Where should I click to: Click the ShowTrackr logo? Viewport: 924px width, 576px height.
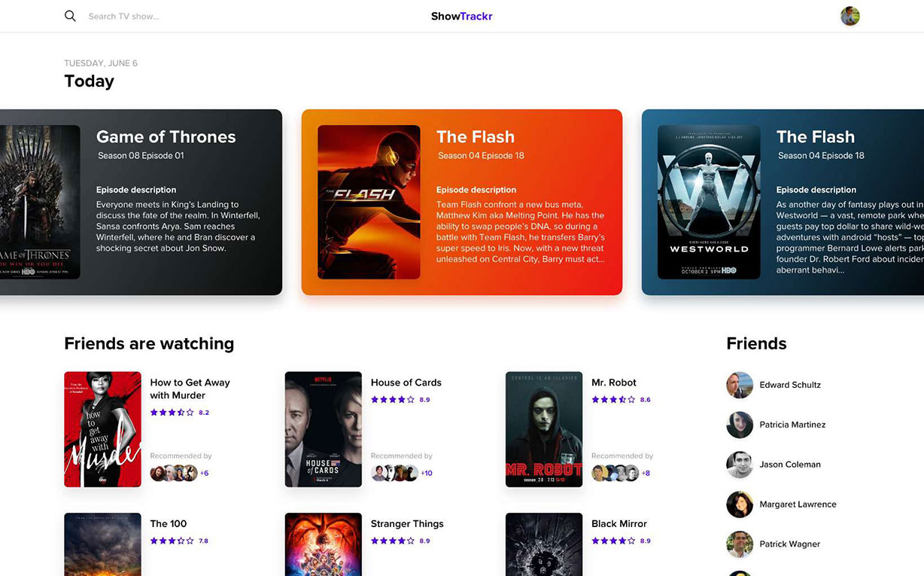tap(461, 16)
